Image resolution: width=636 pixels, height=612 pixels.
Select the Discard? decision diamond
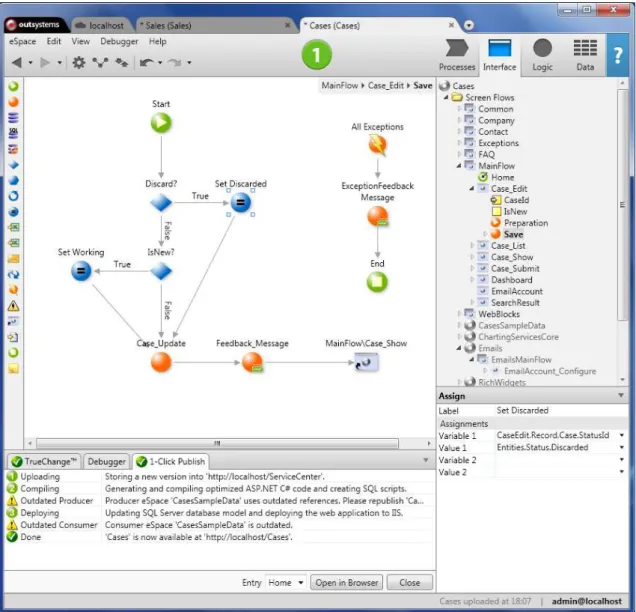(161, 202)
